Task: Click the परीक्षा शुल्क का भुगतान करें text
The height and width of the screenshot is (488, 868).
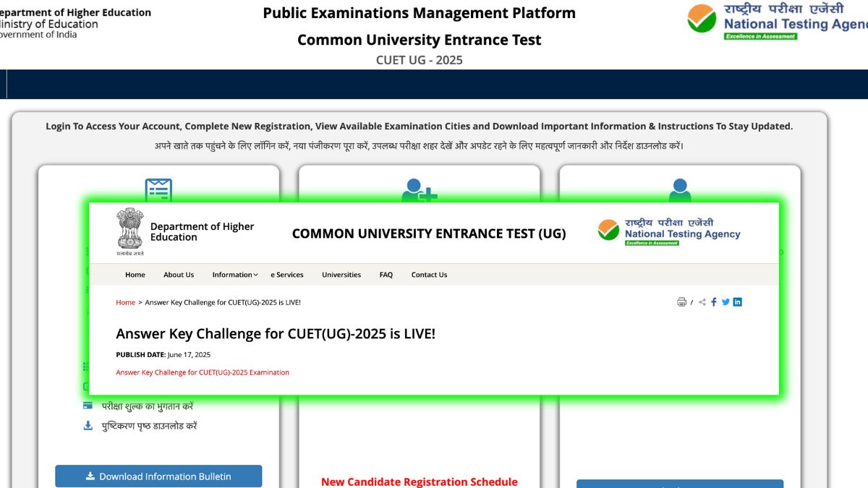Action: 148,406
